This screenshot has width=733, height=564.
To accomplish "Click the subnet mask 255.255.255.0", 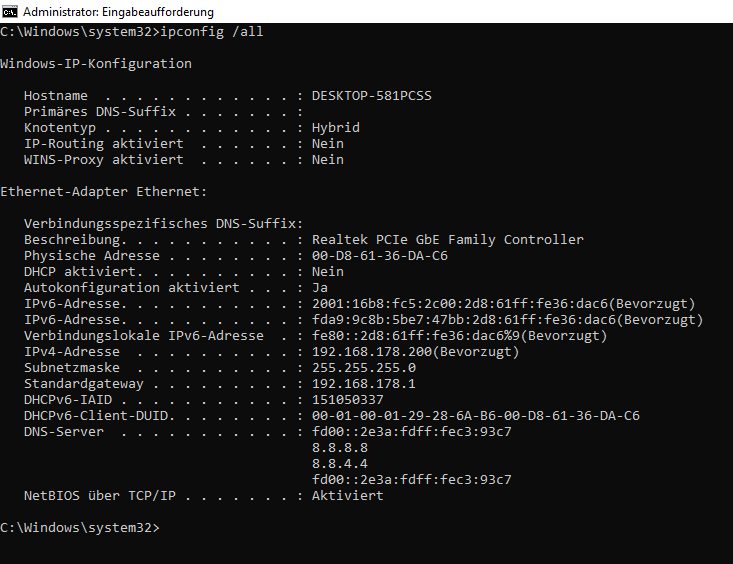I will pos(364,368).
